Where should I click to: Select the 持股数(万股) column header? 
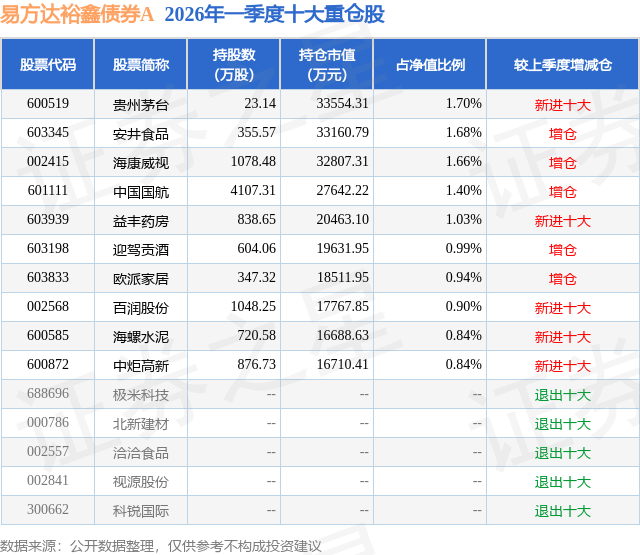pyautogui.click(x=234, y=64)
